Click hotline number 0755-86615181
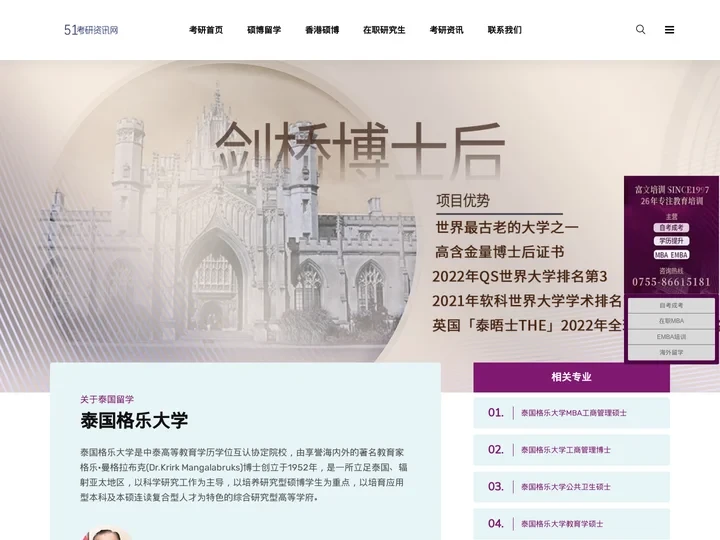The image size is (720, 540). (671, 282)
